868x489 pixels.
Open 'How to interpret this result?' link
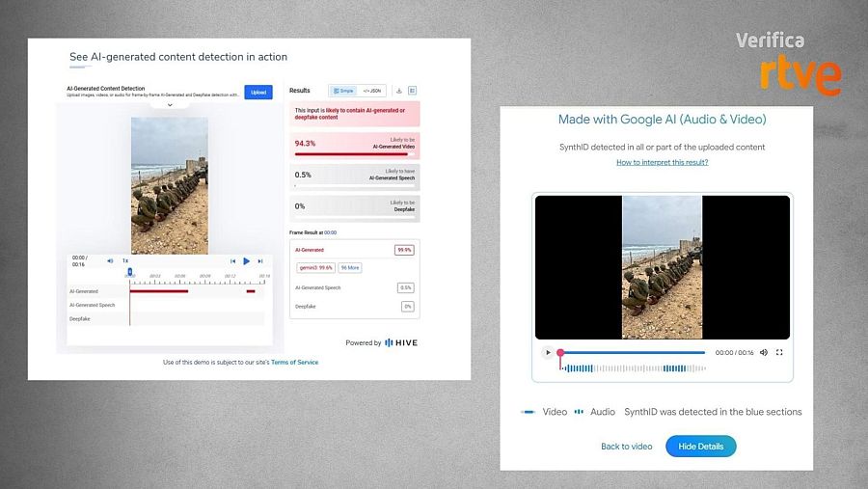click(662, 162)
